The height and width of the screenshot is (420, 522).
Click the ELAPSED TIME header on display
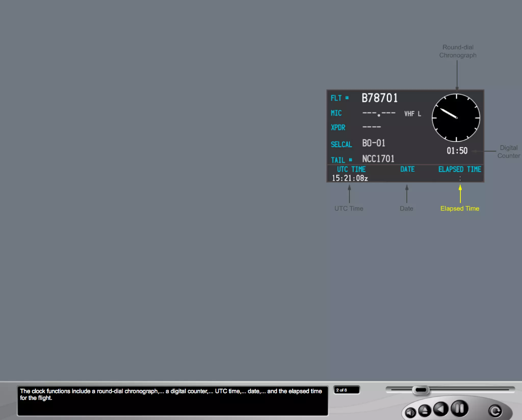(460, 169)
